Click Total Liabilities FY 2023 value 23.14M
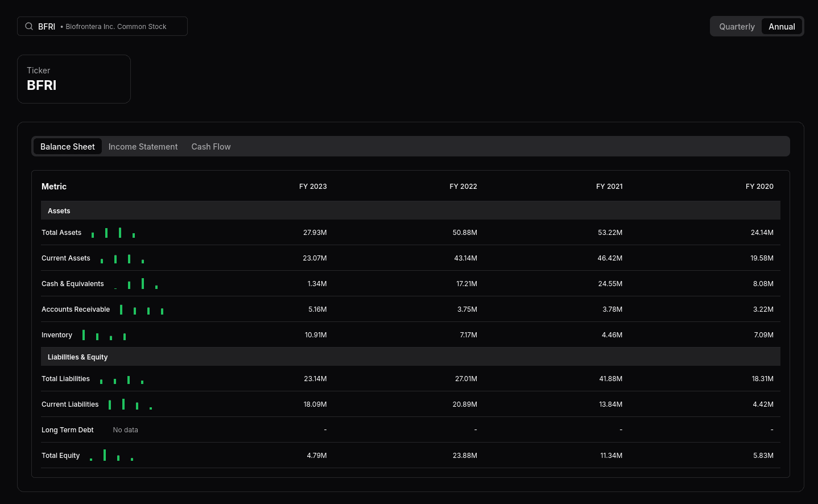Screen dimensions: 818x504 (315, 379)
